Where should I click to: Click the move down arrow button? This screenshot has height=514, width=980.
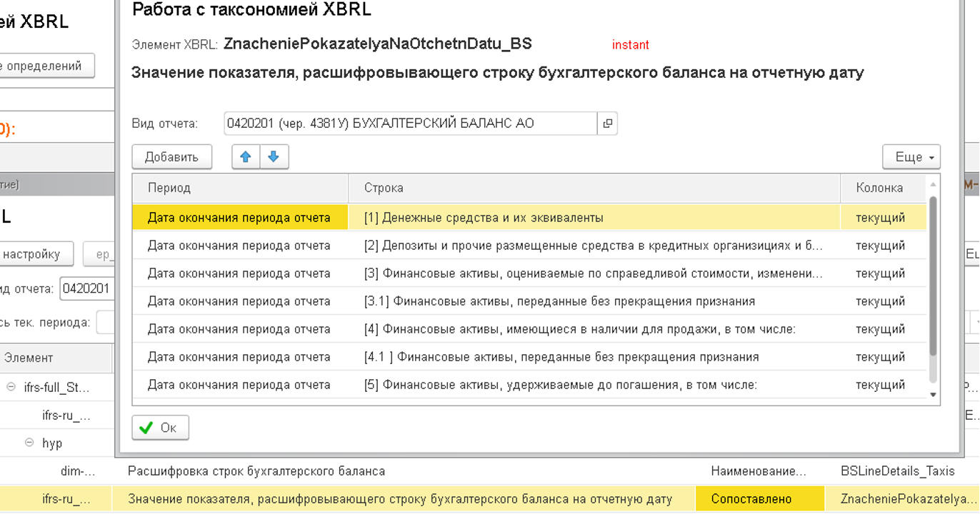(x=274, y=157)
